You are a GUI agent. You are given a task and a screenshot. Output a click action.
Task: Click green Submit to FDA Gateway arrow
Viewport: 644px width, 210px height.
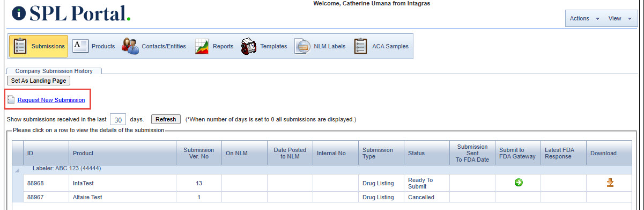pos(518,183)
